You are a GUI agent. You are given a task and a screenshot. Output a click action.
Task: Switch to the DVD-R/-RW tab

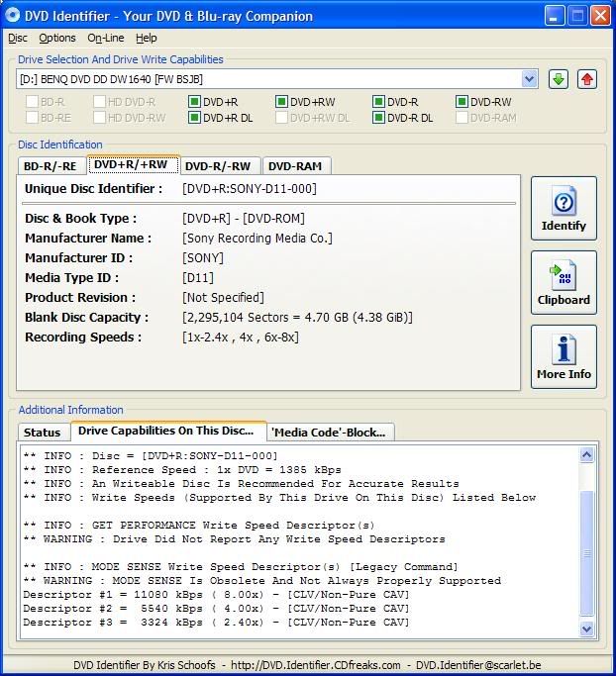[x=217, y=166]
